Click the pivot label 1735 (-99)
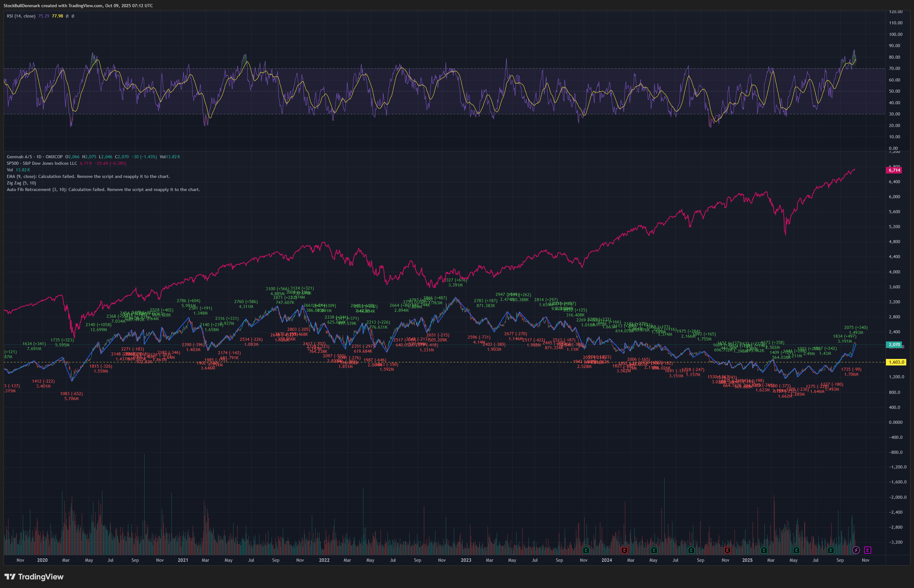 click(851, 369)
